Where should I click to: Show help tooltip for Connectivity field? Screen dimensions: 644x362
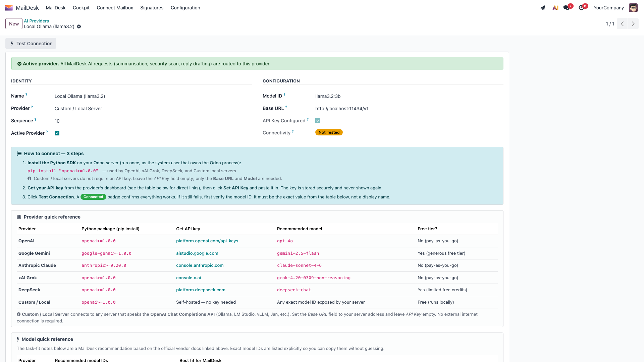coord(293,131)
